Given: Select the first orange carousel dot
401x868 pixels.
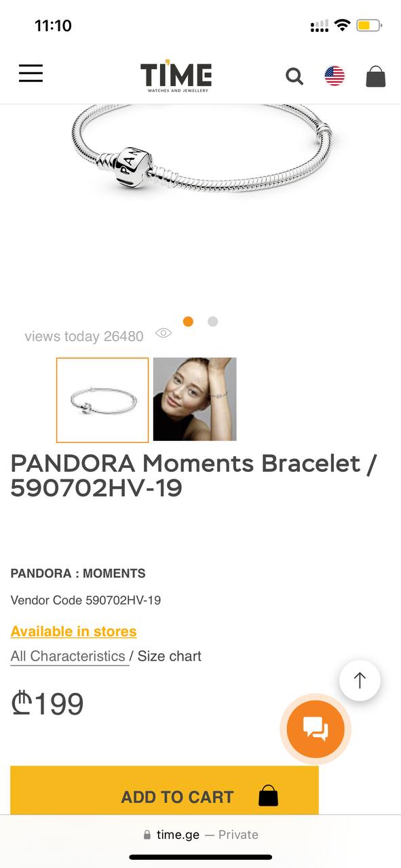Looking at the screenshot, I should pyautogui.click(x=188, y=321).
